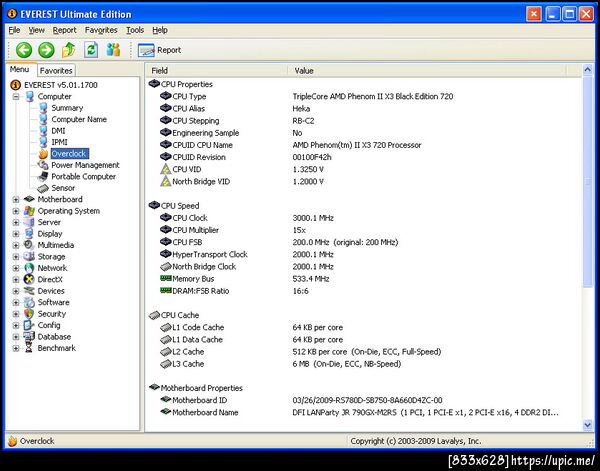Click the Devices tree icon
600x471 pixels.
click(29, 291)
